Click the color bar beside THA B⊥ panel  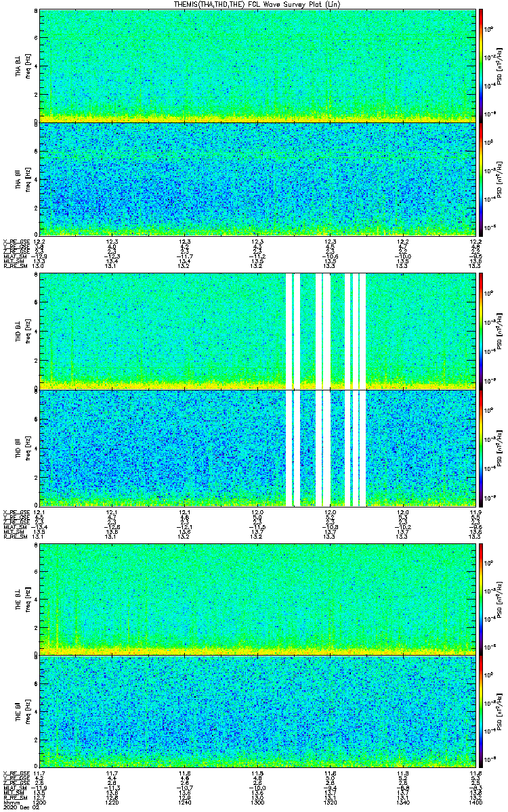(481, 66)
